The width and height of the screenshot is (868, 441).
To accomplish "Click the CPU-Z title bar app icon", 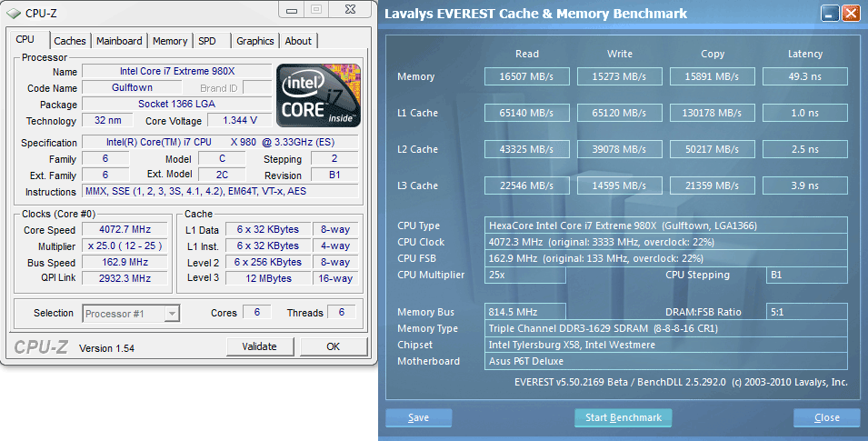I will (14, 12).
